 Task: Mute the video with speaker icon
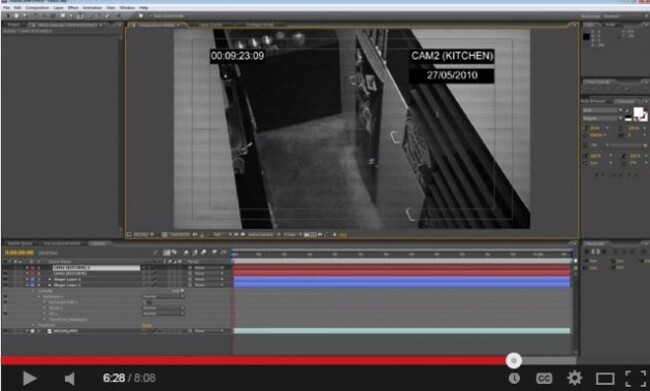(69, 378)
